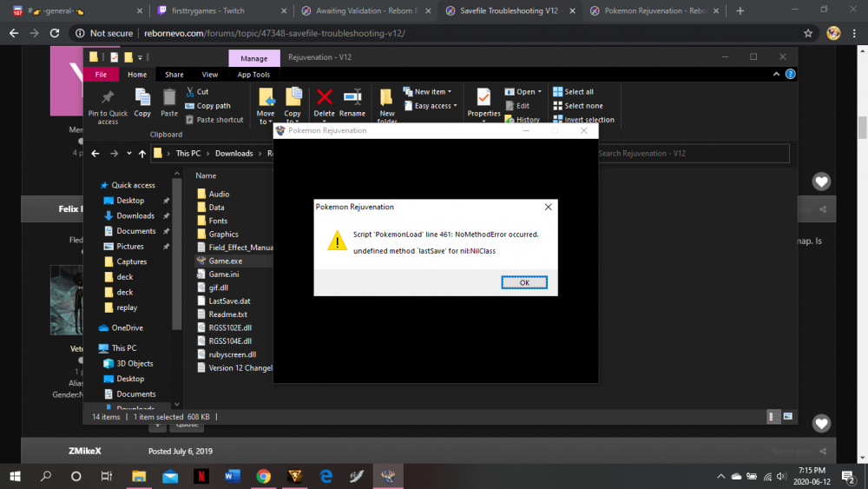
Task: Click the browser address bar URL
Action: [x=274, y=33]
